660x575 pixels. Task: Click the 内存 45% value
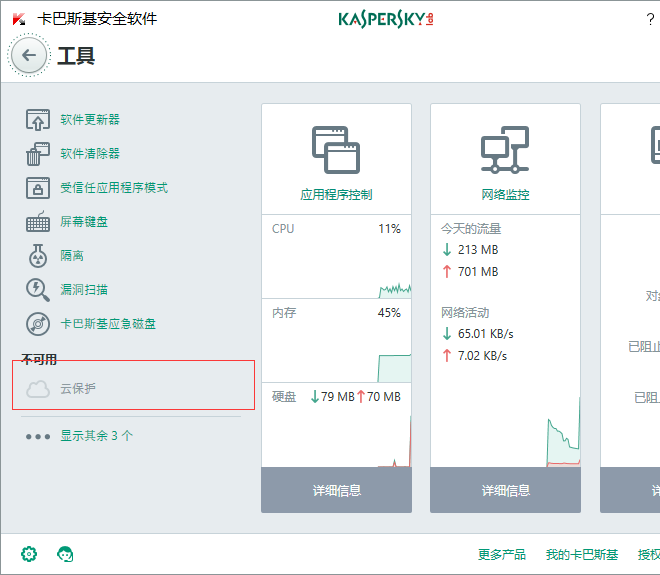click(x=389, y=313)
